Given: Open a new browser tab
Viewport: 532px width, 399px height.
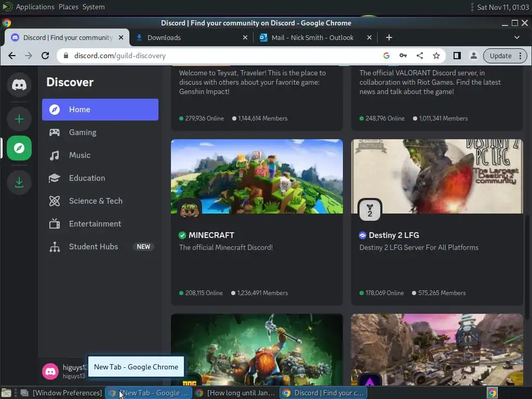Looking at the screenshot, I should pos(389,37).
